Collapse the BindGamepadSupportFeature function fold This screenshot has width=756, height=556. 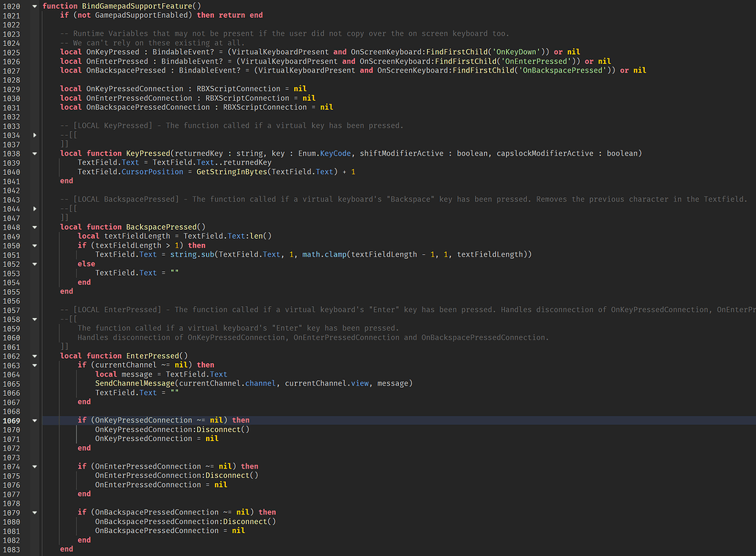(33, 6)
